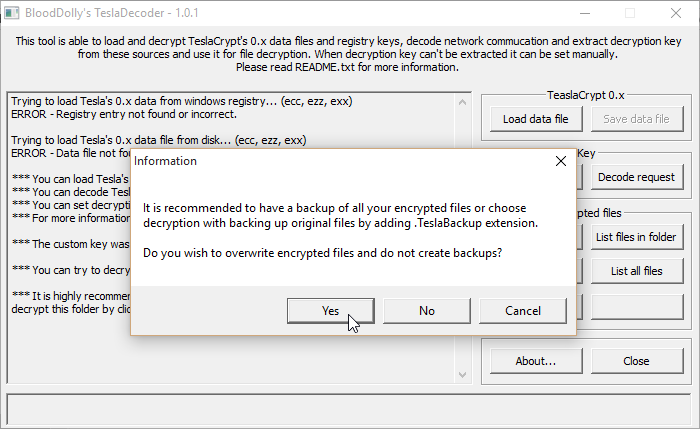The image size is (700, 429).
Task: Click the blank button under List all files
Action: tap(636, 304)
